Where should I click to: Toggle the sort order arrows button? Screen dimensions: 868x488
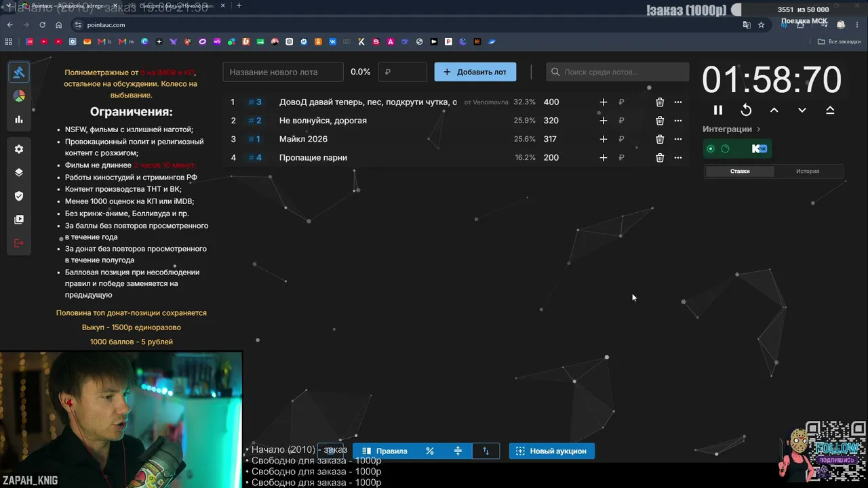486,451
